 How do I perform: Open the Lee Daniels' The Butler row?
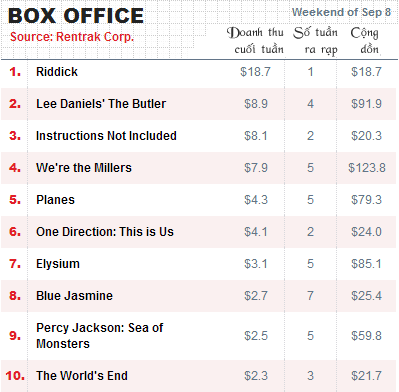click(199, 104)
